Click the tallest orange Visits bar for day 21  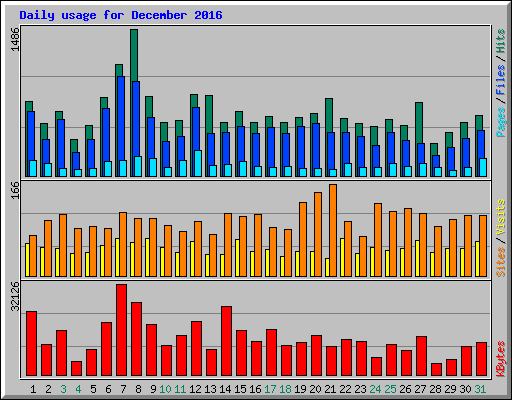point(333,230)
